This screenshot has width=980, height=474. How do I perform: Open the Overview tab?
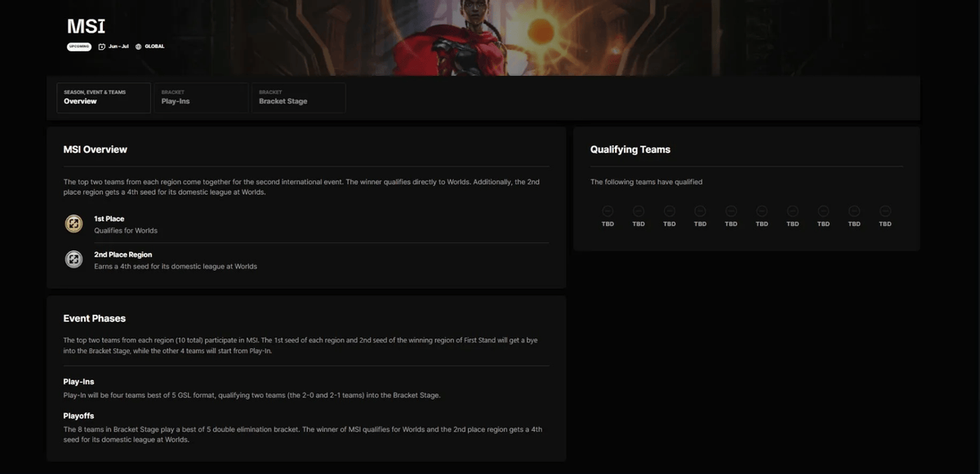point(104,97)
